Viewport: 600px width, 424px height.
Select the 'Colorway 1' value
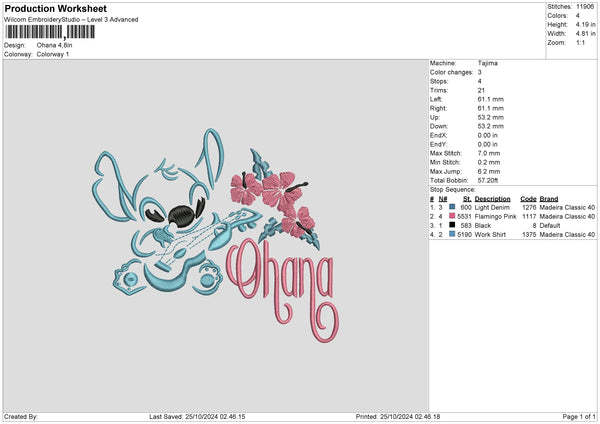[53, 54]
